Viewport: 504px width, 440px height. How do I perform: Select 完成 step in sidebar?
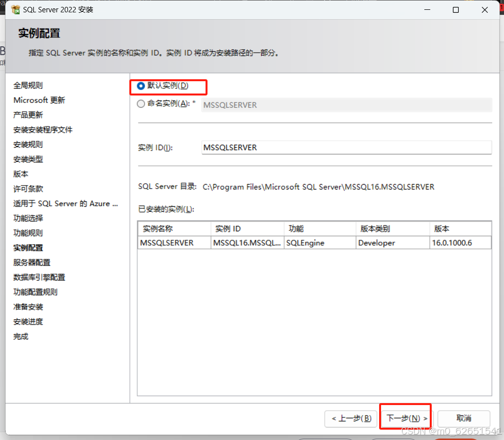[21, 337]
